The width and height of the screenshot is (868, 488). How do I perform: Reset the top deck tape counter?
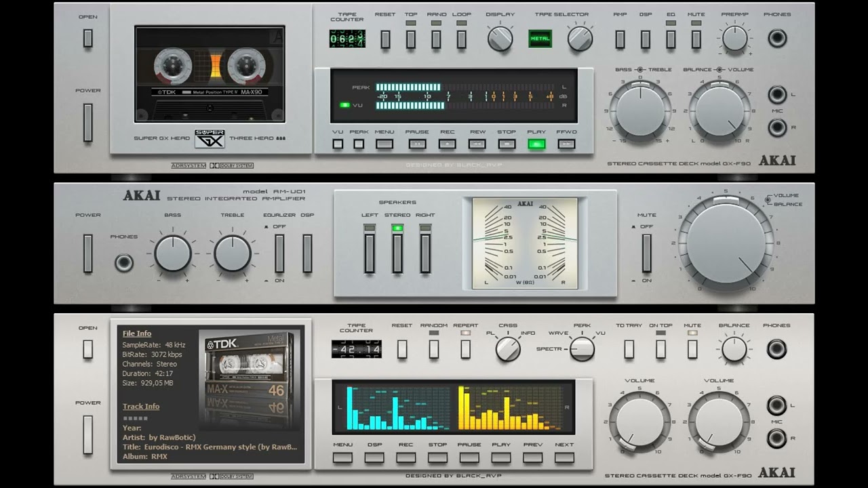[385, 39]
